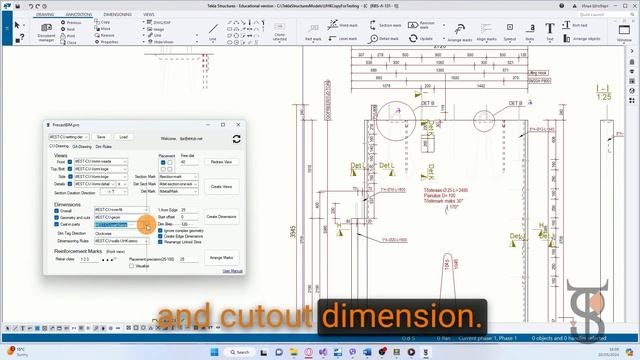
Task: Toggle Ignore complex geometry checkbox
Action: pos(160,231)
